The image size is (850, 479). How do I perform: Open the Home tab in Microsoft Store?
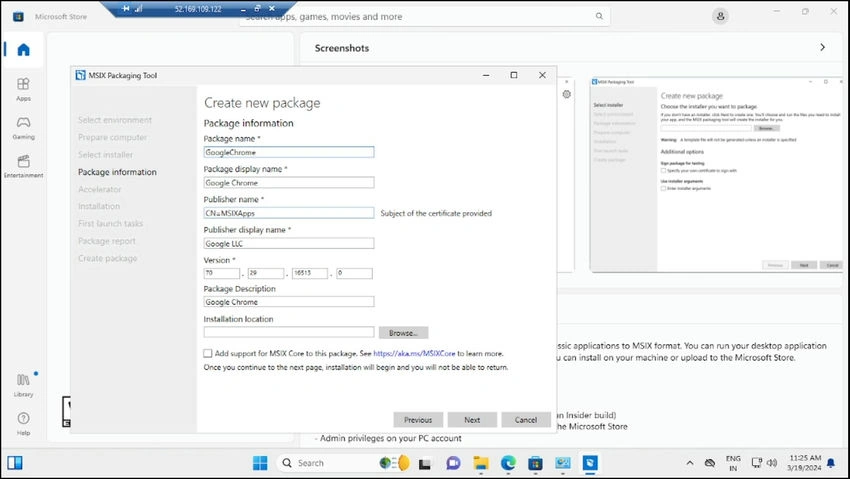23,50
